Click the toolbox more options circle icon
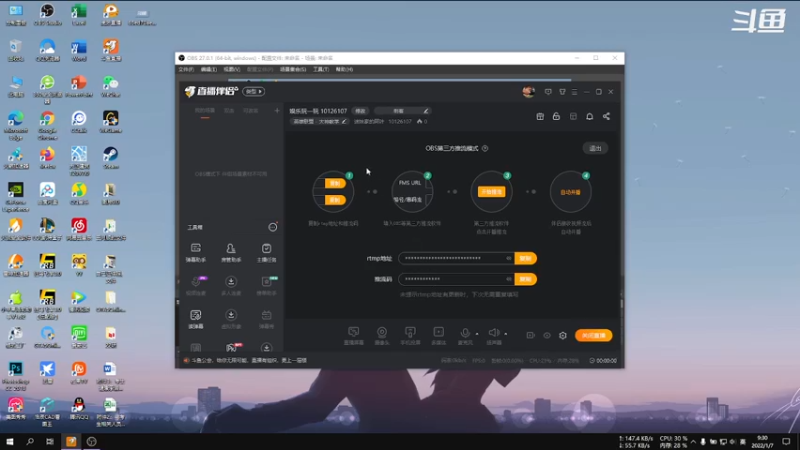Viewport: 800px width, 450px height. 273,227
